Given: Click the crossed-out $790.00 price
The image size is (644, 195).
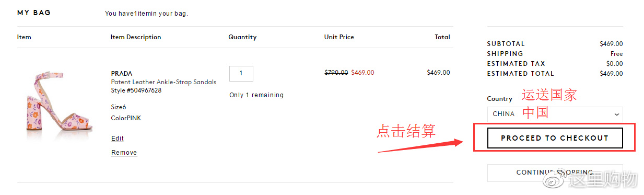Looking at the screenshot, I should click(x=336, y=73).
